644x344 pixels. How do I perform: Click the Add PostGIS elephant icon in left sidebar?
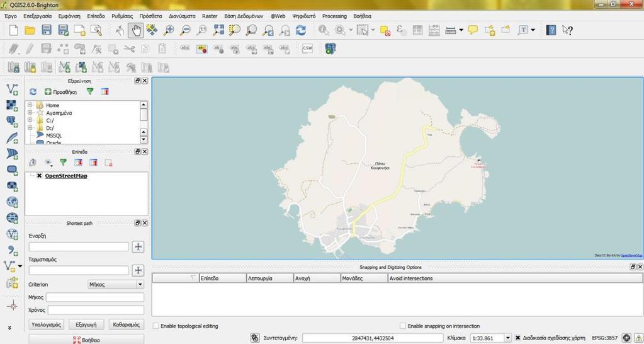(x=13, y=121)
